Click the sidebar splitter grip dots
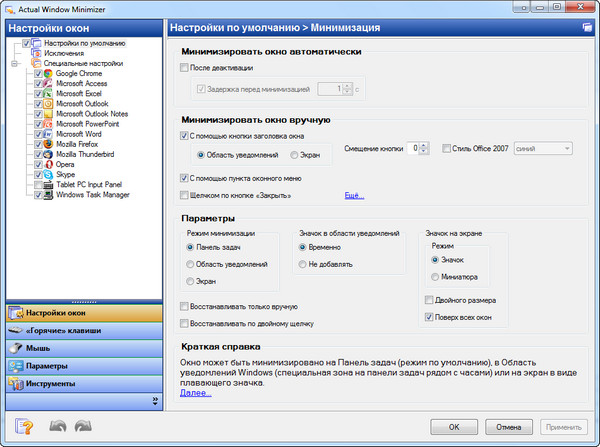Image resolution: width=600 pixels, height=447 pixels. [x=84, y=302]
